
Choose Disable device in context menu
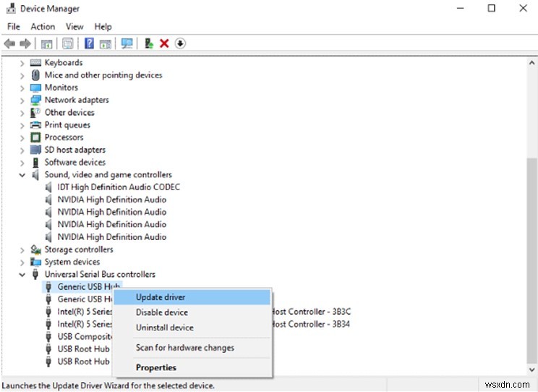click(x=192, y=312)
